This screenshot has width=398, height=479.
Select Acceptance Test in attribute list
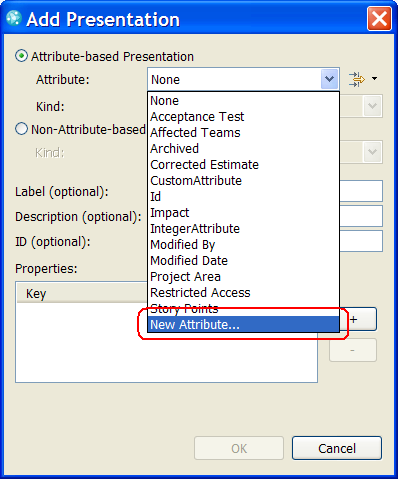tap(197, 117)
